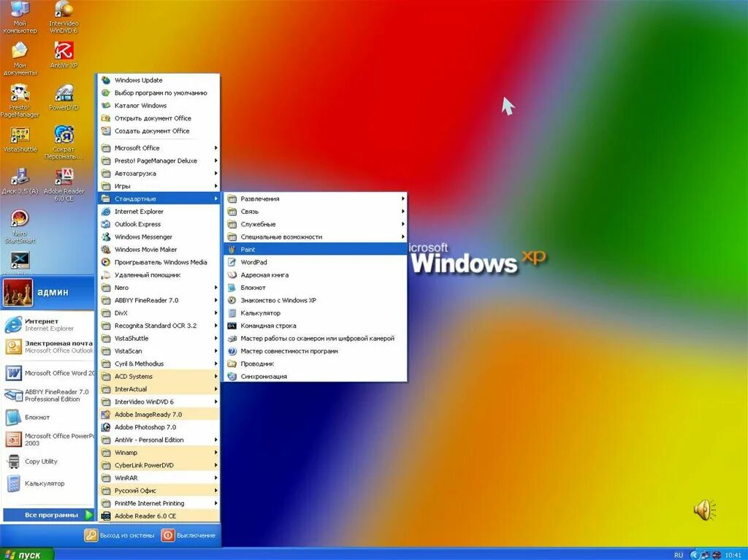Screen dimensions: 748x560
Task: Open My Documents desktop icon
Action: click(20, 58)
